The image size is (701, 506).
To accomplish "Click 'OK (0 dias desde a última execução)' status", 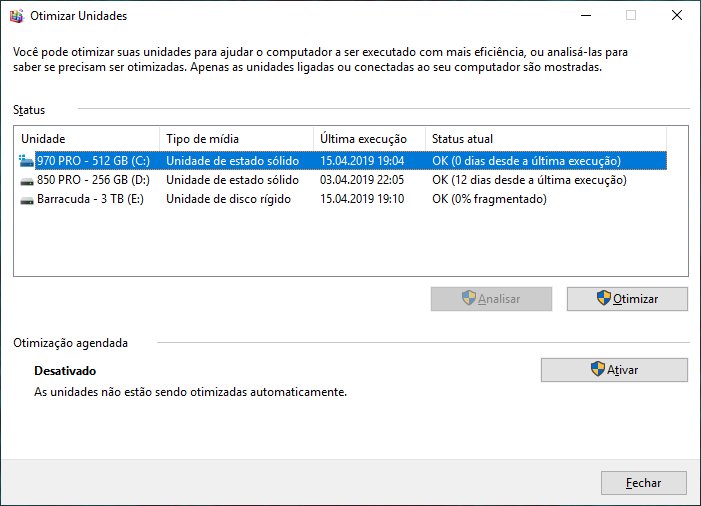I will click(x=526, y=161).
